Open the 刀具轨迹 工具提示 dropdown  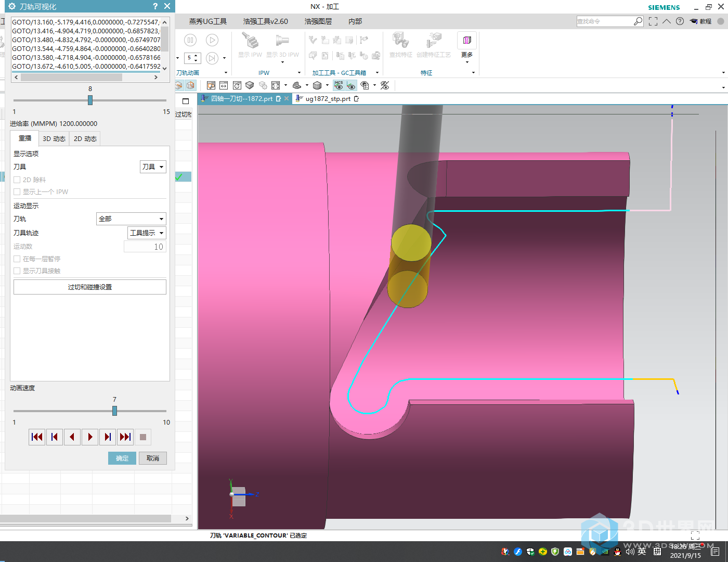click(147, 233)
